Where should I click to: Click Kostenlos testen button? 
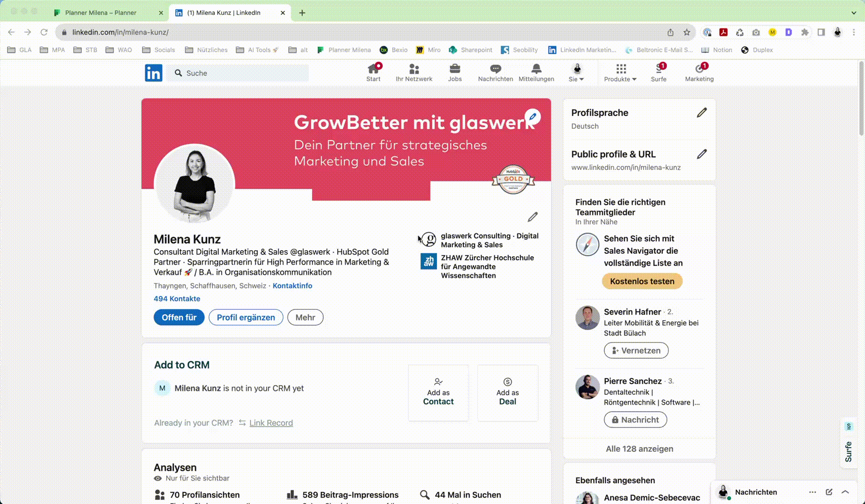[642, 281]
